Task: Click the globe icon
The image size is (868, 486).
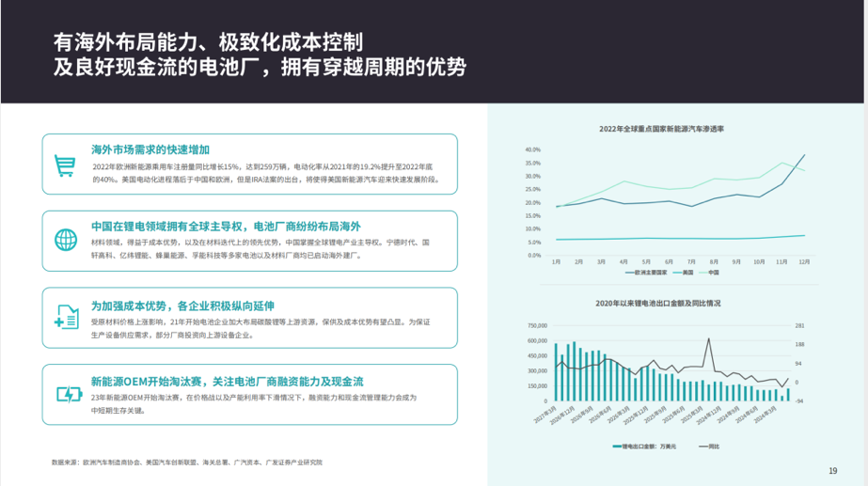Action: pos(65,240)
